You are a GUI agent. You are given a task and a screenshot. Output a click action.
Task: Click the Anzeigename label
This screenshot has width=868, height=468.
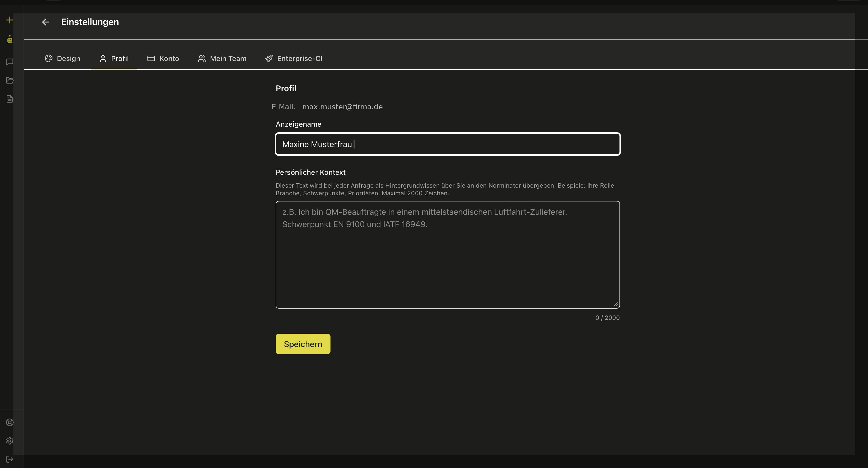(298, 124)
